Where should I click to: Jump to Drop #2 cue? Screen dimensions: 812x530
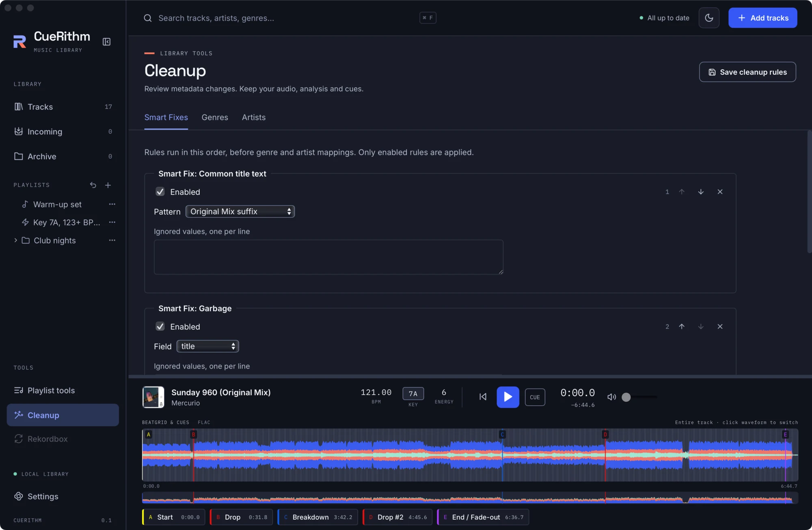click(x=397, y=517)
